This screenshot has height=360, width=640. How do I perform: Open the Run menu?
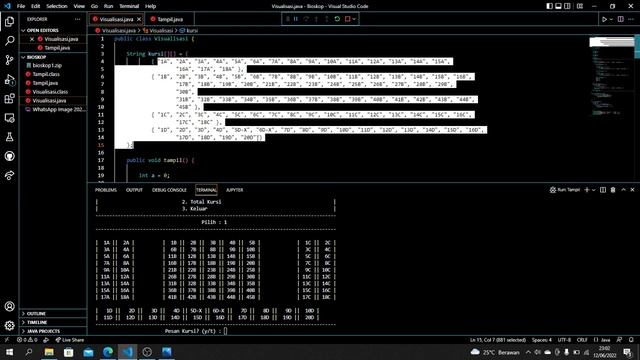108,6
